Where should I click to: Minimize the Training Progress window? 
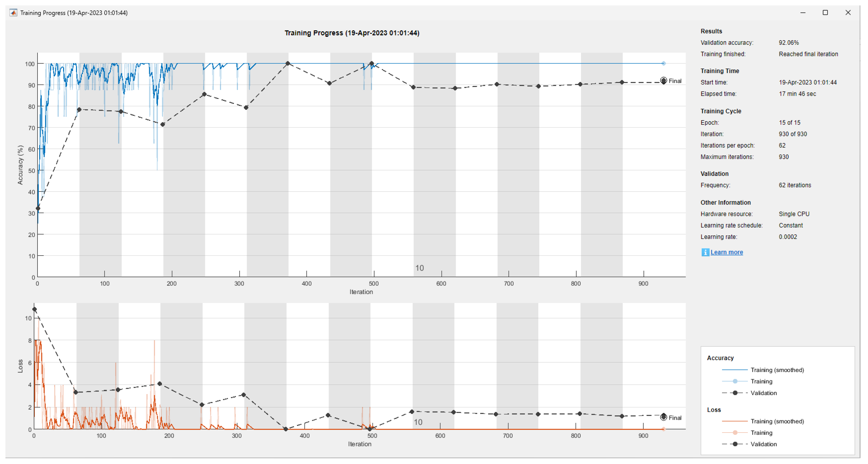(803, 13)
